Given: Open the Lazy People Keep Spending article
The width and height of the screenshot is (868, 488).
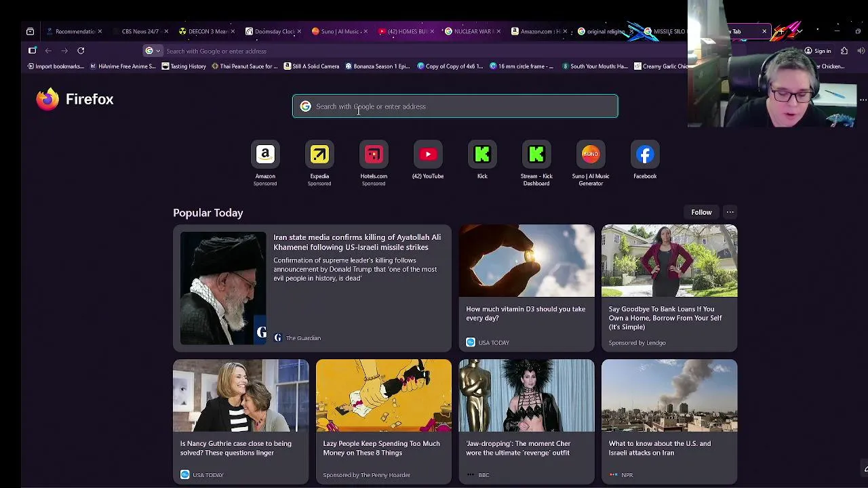Looking at the screenshot, I should [383, 422].
